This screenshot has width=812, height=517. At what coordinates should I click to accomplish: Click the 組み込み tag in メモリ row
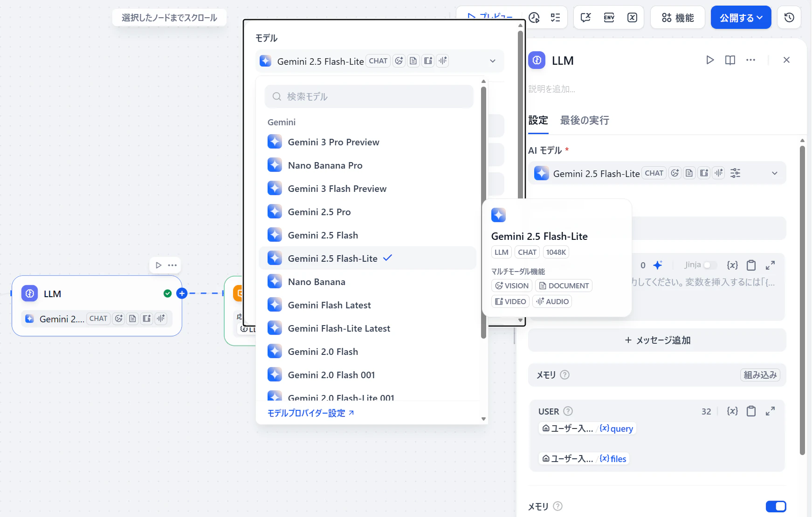tap(760, 375)
